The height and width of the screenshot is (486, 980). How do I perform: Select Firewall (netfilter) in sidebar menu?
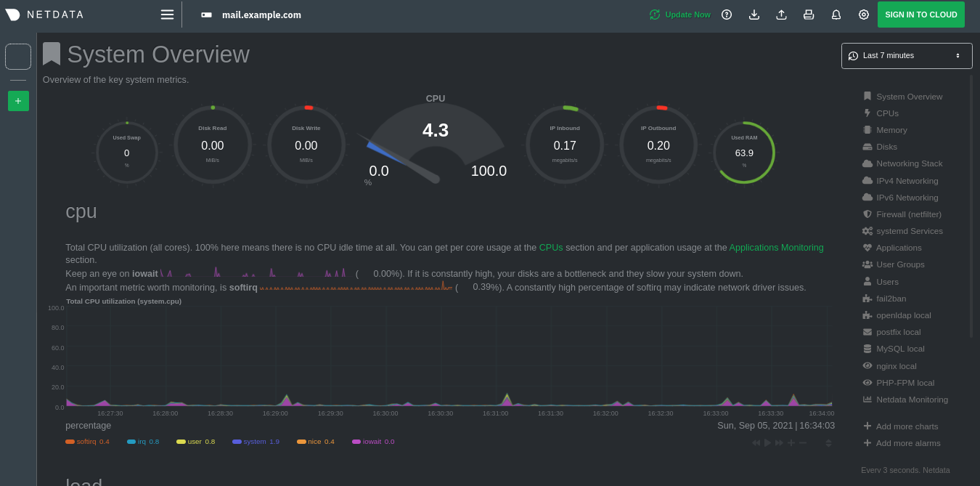coord(902,214)
